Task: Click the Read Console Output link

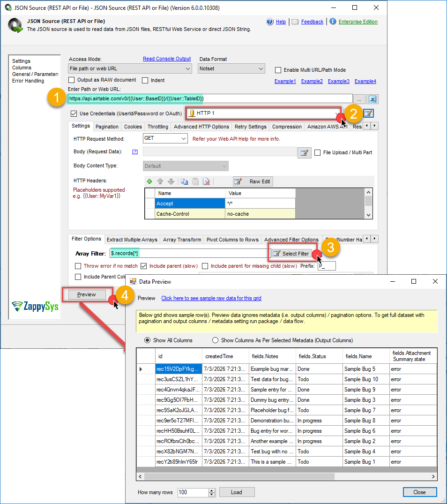Action: [x=167, y=59]
